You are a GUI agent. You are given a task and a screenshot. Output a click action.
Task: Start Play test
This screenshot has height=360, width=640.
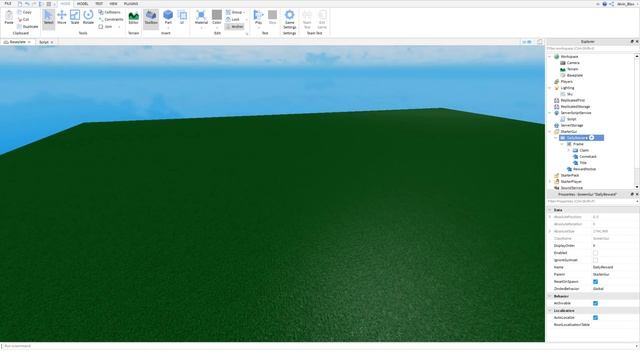pyautogui.click(x=258, y=18)
